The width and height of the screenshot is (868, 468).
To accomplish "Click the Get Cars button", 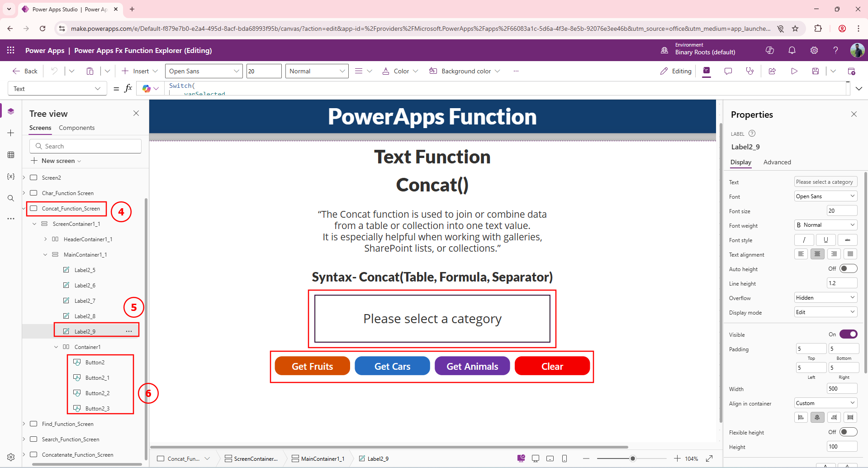I will (392, 366).
